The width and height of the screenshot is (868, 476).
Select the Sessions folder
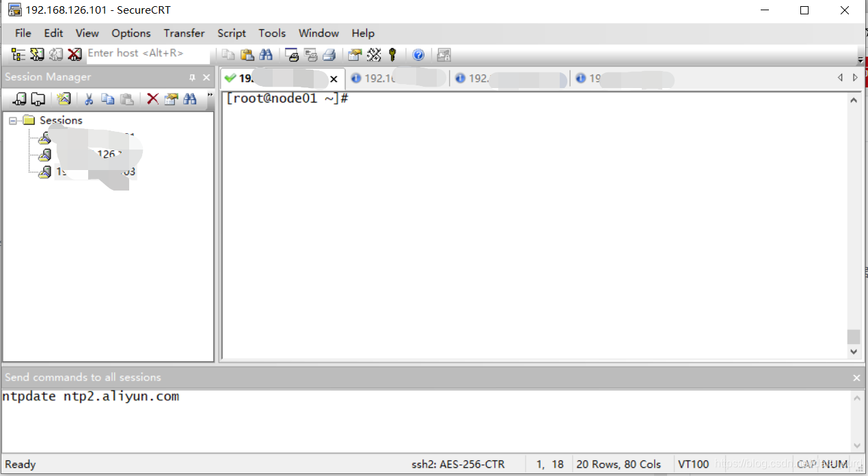60,120
